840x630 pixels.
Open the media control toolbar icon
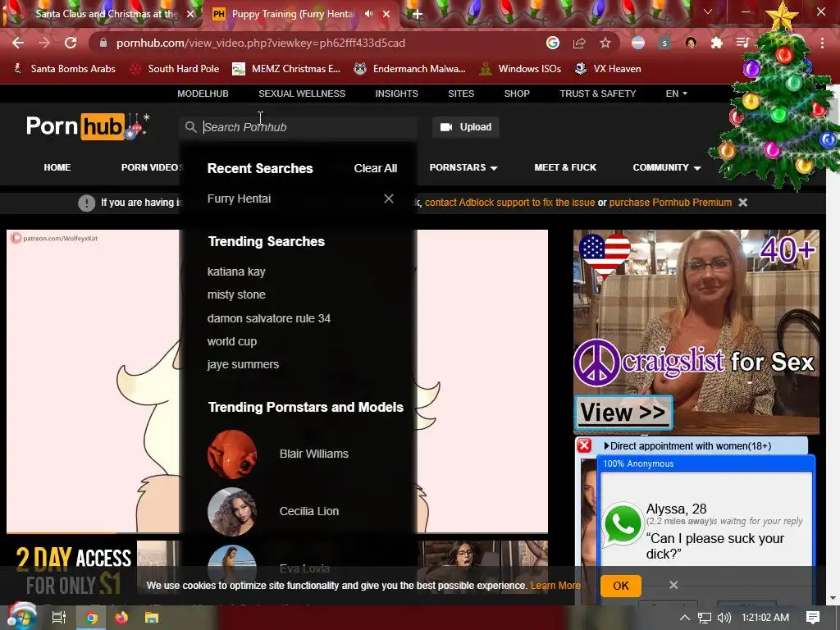point(742,43)
